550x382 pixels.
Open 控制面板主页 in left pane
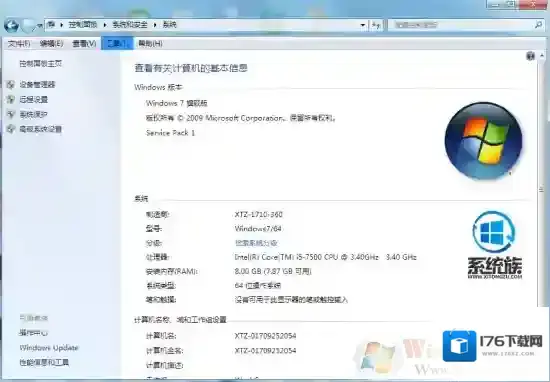tap(41, 63)
